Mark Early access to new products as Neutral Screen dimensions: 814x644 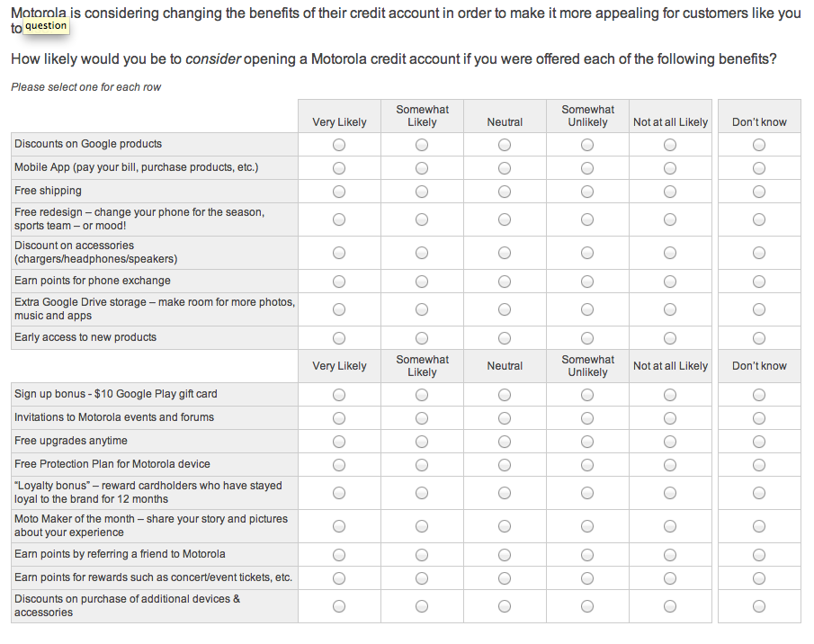[505, 338]
